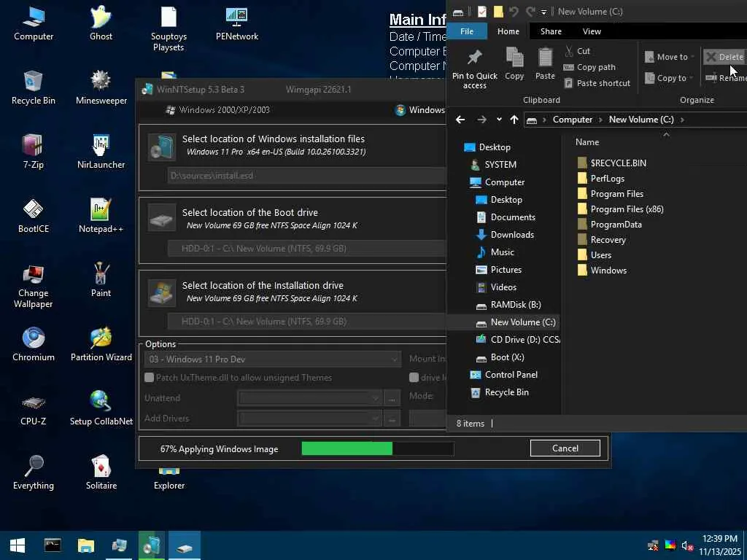Open Solitaire from the desktop
Screen dimensions: 747x560
point(101,473)
